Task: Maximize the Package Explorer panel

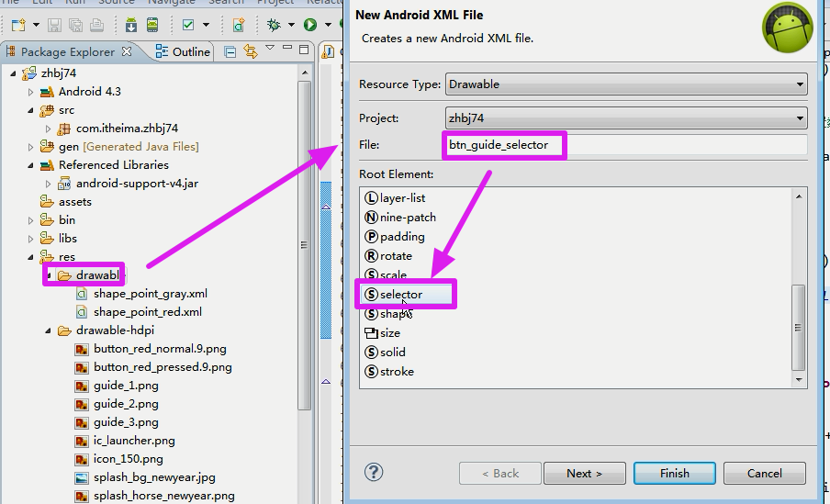Action: (304, 50)
